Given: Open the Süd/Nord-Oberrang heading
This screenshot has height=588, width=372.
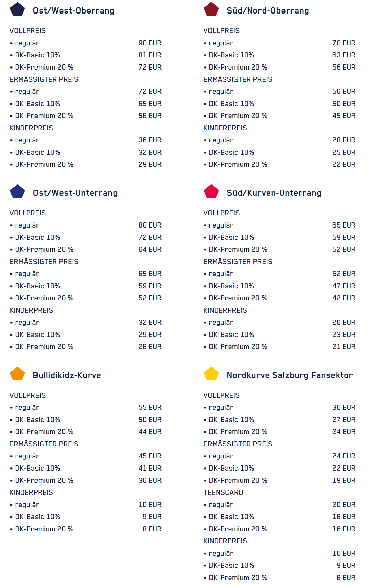Looking at the screenshot, I should click(268, 11).
